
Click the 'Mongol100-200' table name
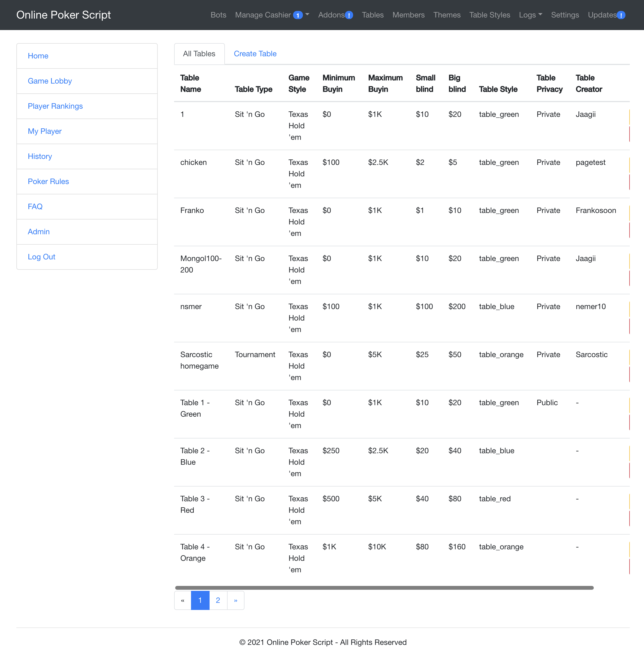(201, 264)
